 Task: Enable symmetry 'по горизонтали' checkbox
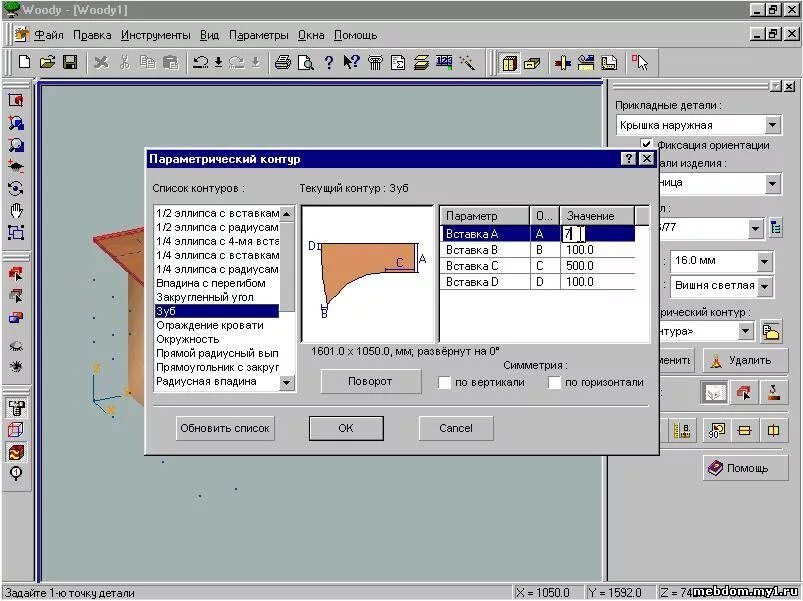point(554,382)
